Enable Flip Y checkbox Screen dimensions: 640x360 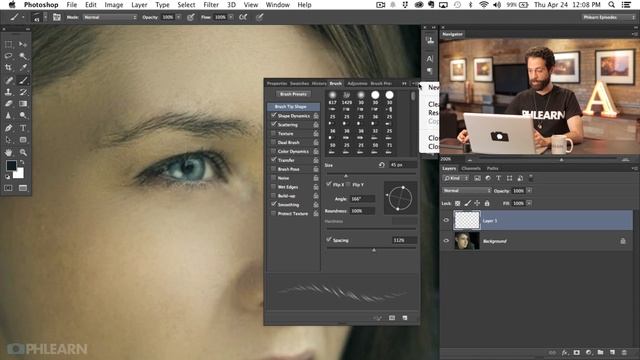click(x=349, y=184)
